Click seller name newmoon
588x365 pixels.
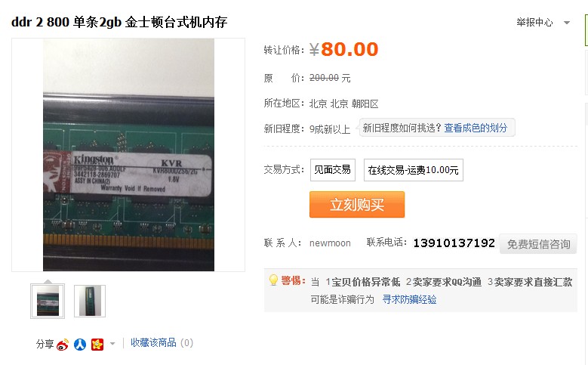(330, 243)
